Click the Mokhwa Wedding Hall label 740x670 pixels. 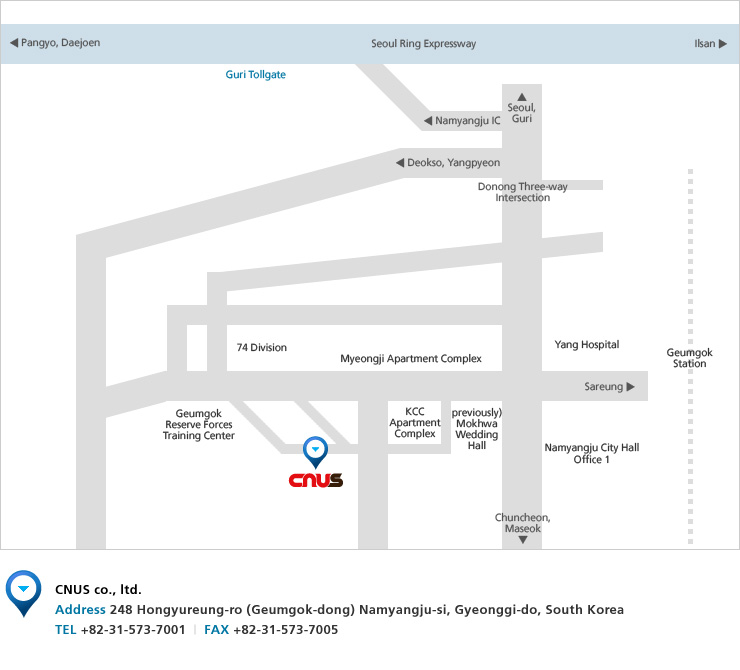[x=477, y=428]
